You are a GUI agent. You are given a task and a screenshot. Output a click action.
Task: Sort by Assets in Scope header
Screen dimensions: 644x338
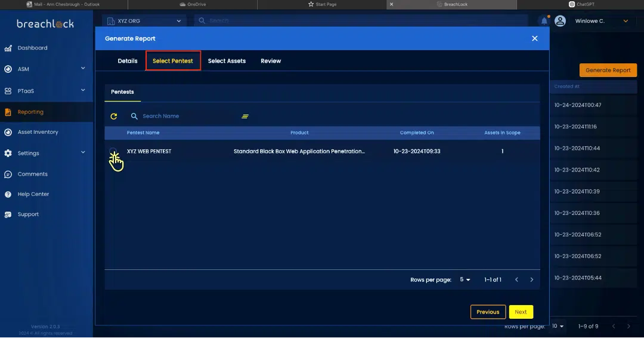pyautogui.click(x=502, y=133)
